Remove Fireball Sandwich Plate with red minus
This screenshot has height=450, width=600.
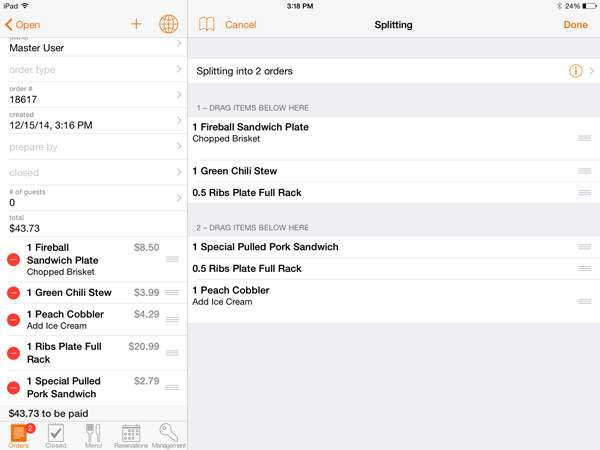13,259
